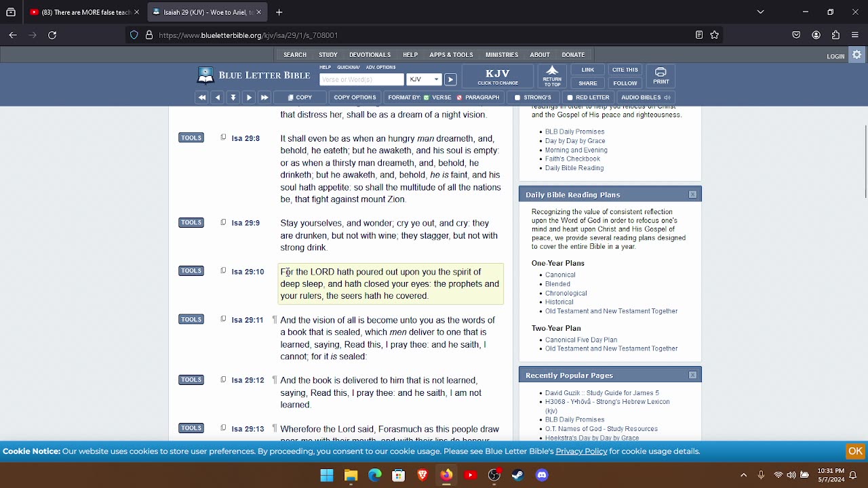
Task: Open the Search menu
Action: 294,55
